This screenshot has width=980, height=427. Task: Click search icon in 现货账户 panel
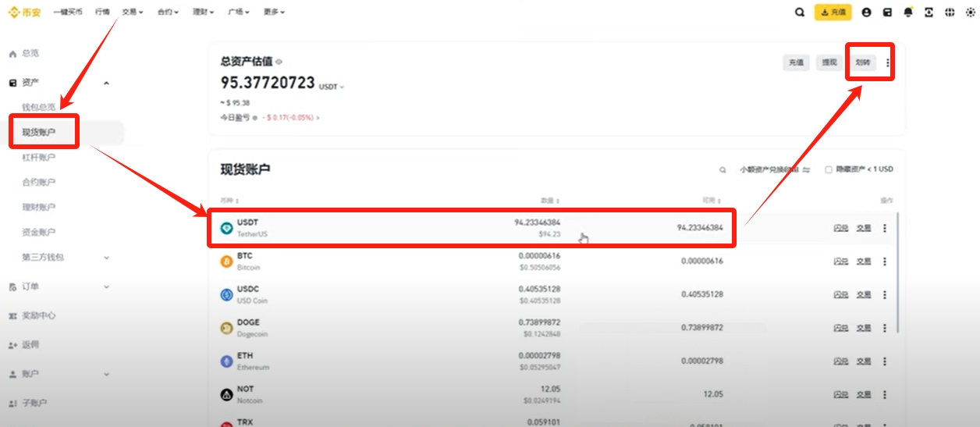(x=723, y=169)
